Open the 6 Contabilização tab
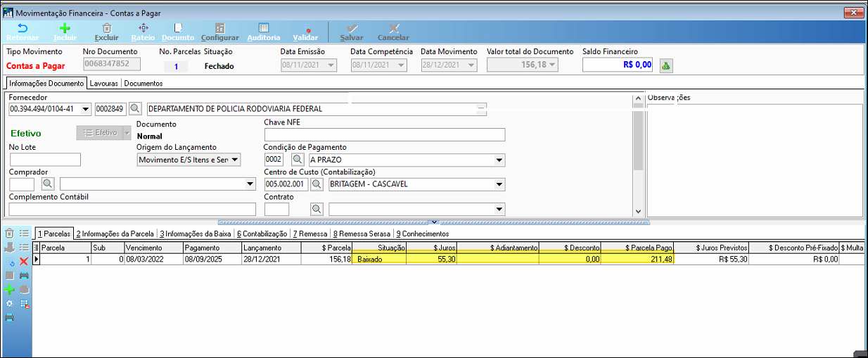The image size is (868, 358). [x=262, y=234]
